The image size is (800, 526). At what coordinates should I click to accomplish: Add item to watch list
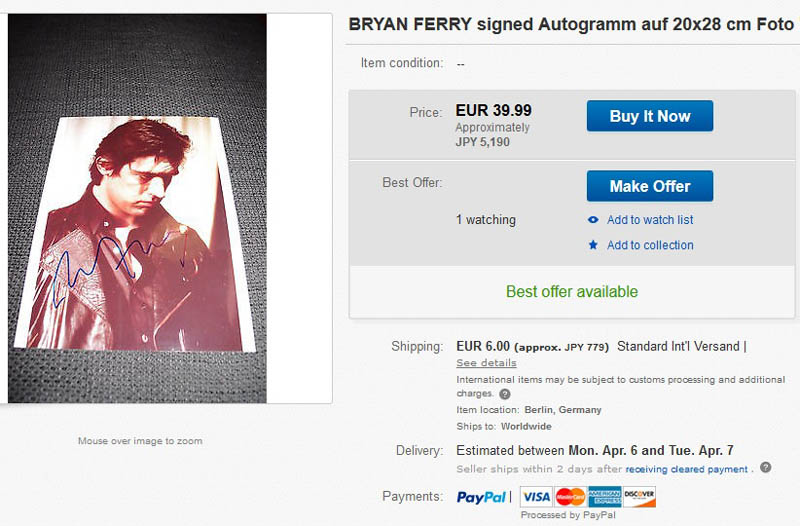point(650,220)
